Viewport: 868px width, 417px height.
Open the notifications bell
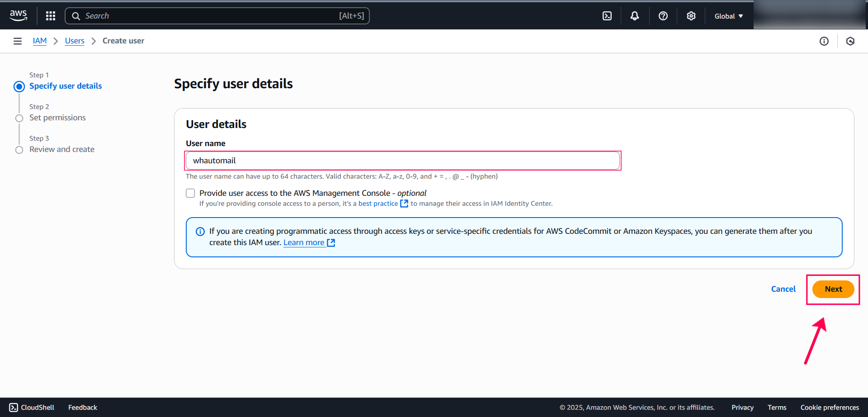634,15
